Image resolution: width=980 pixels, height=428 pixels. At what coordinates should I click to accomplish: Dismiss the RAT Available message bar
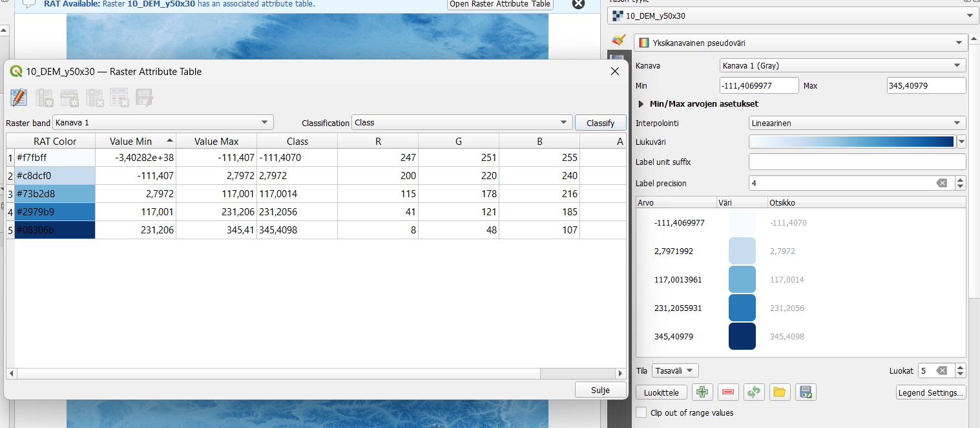pyautogui.click(x=578, y=4)
